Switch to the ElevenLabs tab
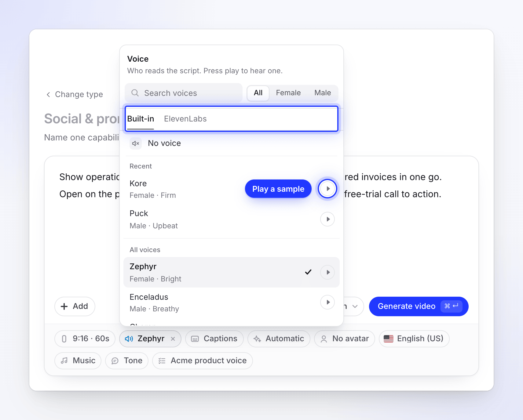The height and width of the screenshot is (420, 523). tap(185, 119)
